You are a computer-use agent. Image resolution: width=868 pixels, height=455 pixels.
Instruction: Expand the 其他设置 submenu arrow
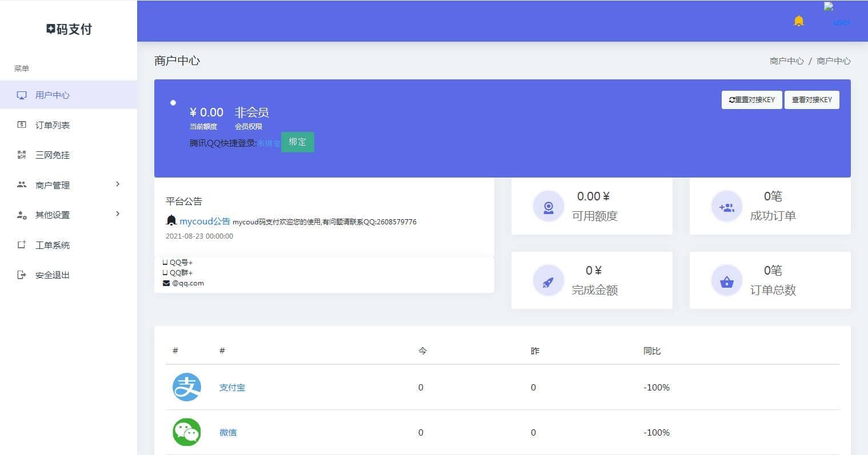tap(118, 214)
